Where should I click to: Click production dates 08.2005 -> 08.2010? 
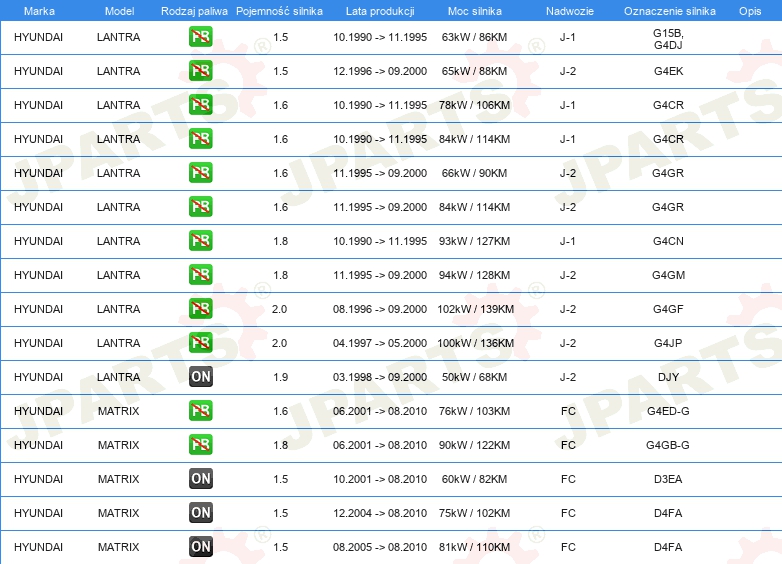tap(380, 547)
